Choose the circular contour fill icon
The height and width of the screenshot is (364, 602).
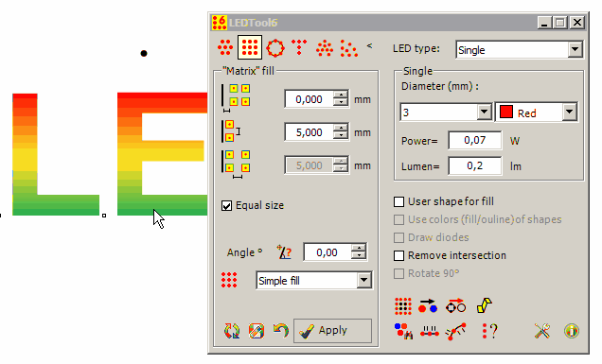click(274, 48)
